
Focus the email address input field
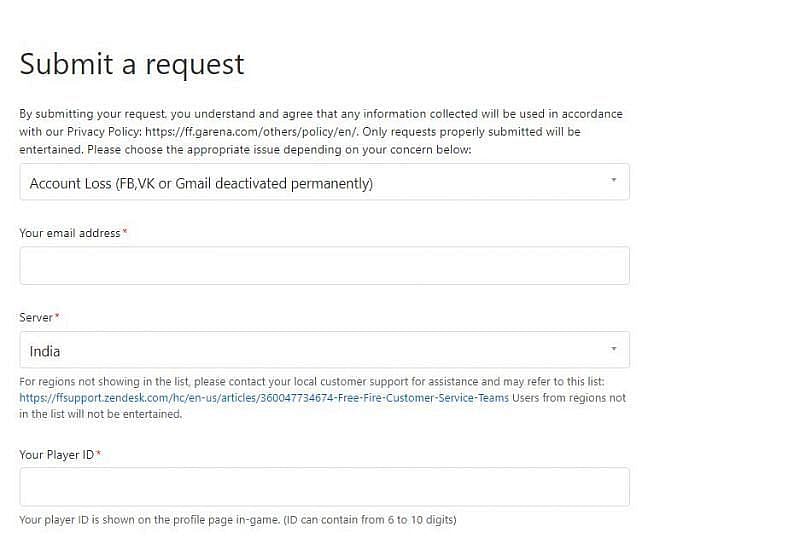coord(324,266)
